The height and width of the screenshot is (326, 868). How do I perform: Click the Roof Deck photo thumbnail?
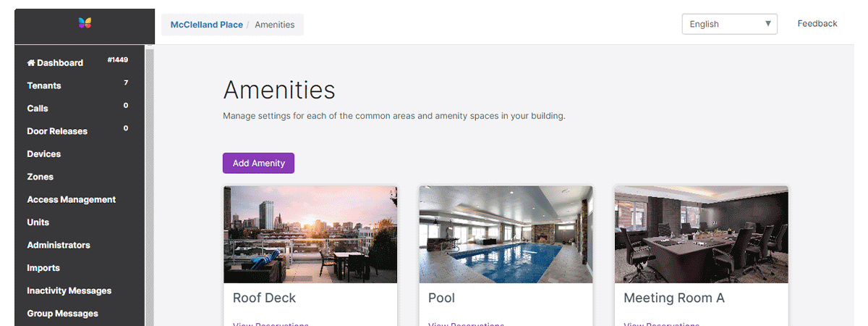310,234
